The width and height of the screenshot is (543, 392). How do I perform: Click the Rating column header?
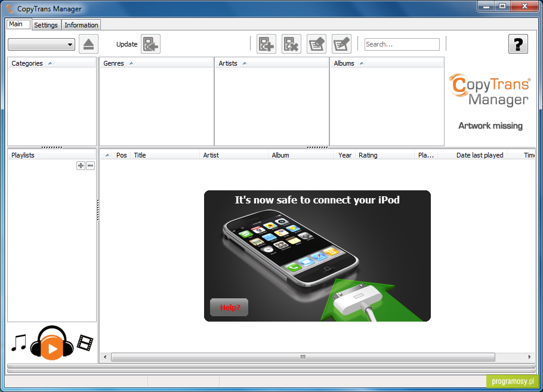385,155
